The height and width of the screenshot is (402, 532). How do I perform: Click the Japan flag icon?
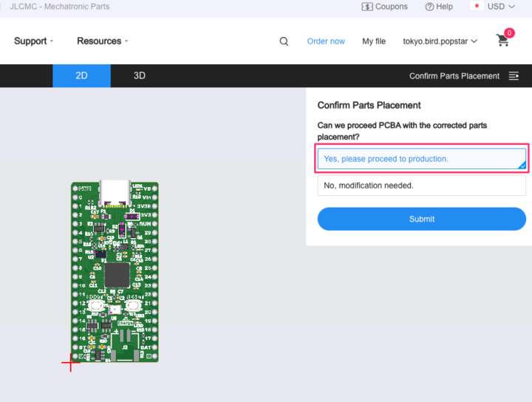477,7
